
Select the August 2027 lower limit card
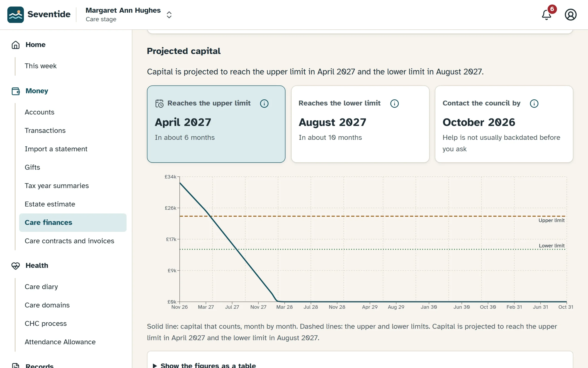click(360, 124)
